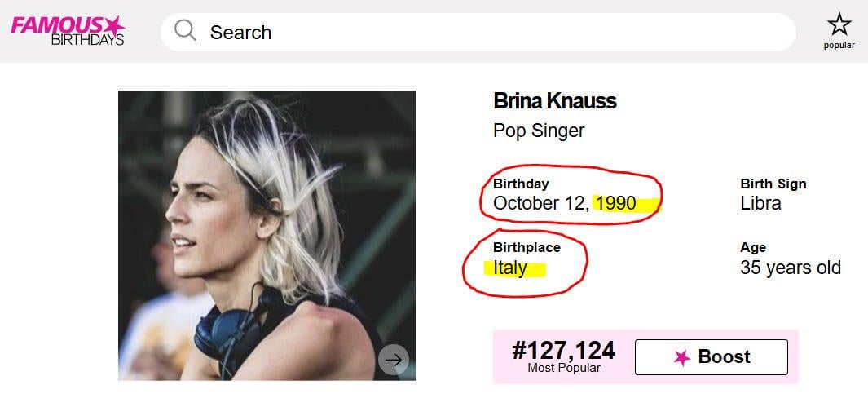Click the pink star inside Boost

tap(682, 357)
